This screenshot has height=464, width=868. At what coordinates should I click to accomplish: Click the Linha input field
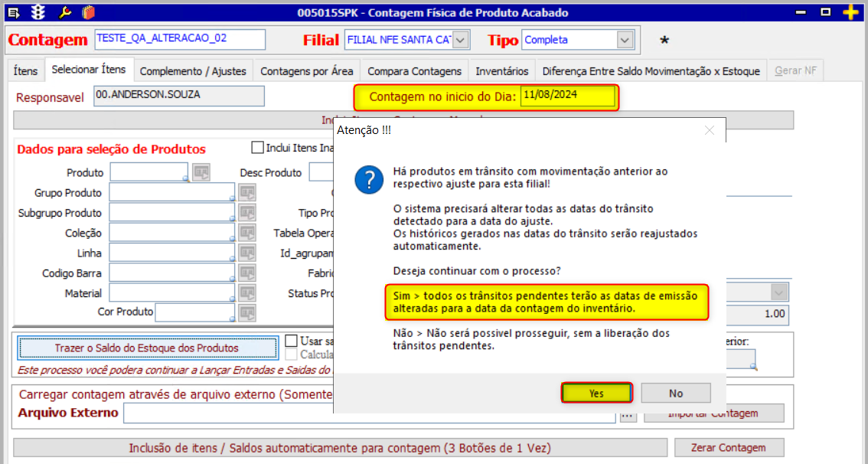[x=172, y=253]
